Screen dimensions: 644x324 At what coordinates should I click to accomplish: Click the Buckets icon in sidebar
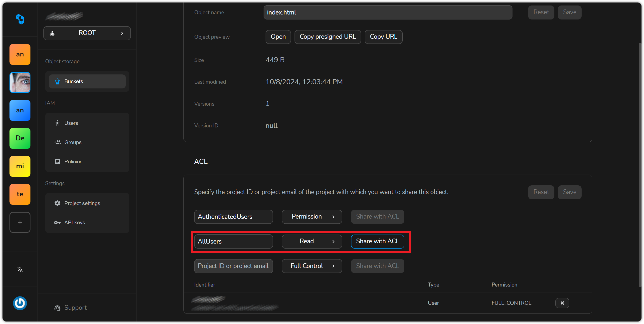point(57,81)
